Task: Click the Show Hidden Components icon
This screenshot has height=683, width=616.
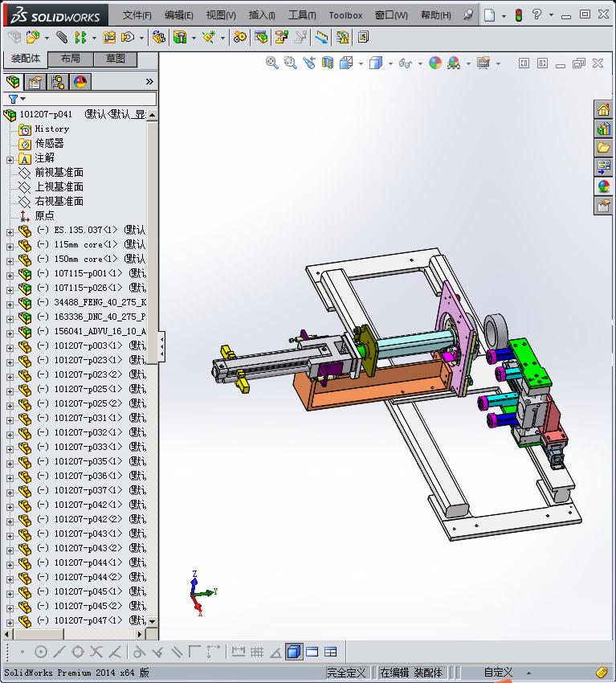Action: coord(159,38)
